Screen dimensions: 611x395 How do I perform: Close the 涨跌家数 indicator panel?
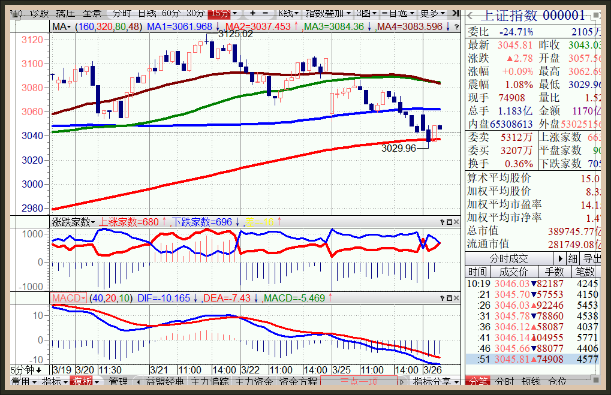[457, 222]
